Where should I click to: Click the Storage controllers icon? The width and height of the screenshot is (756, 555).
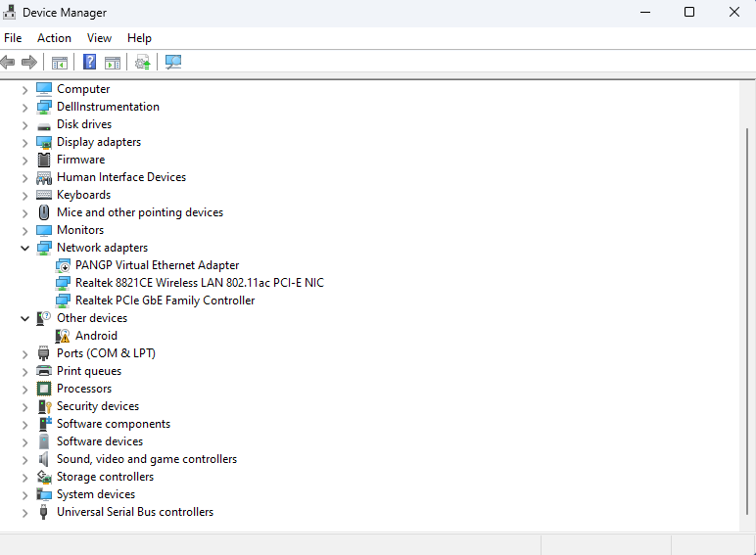44,477
